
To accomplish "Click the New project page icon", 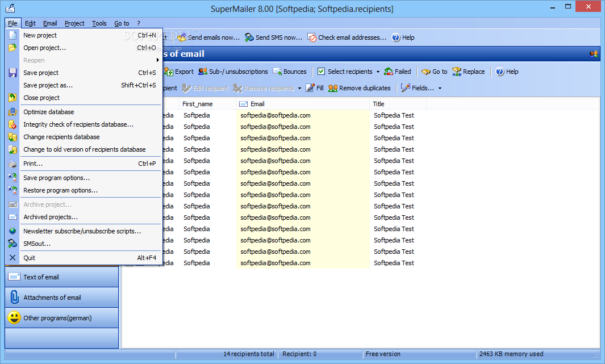I will [12, 35].
